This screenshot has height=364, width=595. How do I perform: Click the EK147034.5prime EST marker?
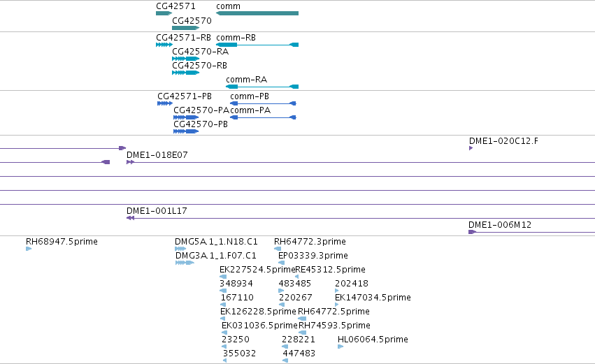[337, 305]
